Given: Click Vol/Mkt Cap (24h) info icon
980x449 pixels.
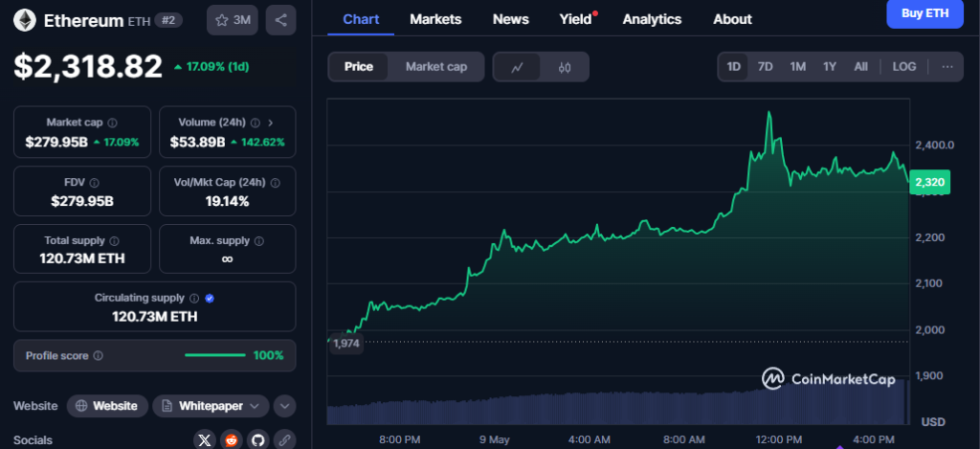Looking at the screenshot, I should 275,183.
